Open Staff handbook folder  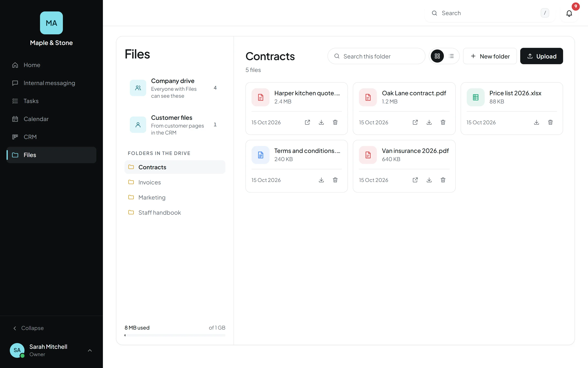tap(175, 212)
